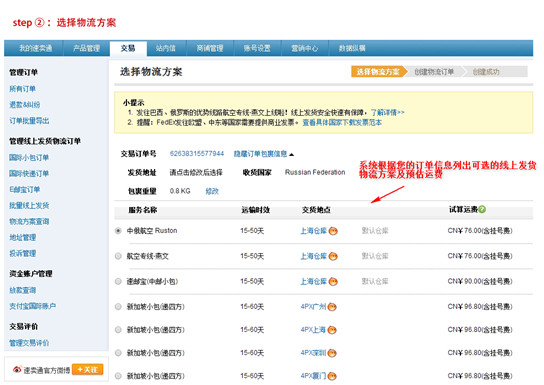
Task: Open 物流方案查询 in sidebar
Action: coord(29,221)
